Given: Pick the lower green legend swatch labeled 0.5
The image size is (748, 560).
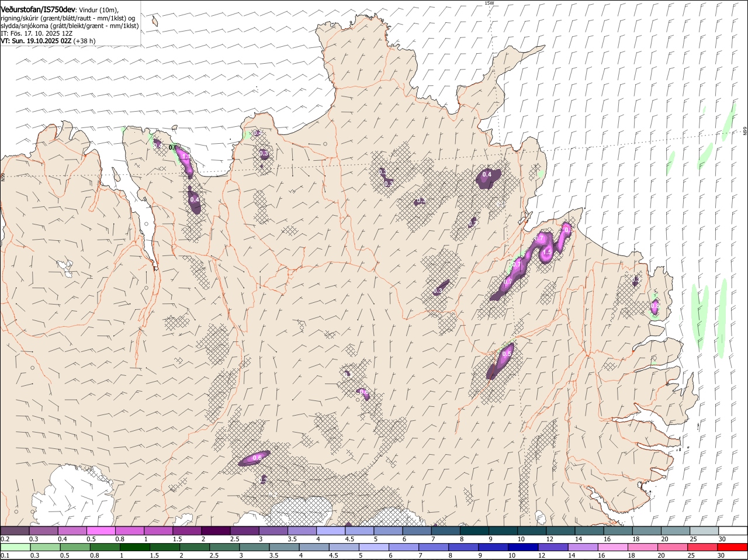Looking at the screenshot, I should pyautogui.click(x=75, y=547).
